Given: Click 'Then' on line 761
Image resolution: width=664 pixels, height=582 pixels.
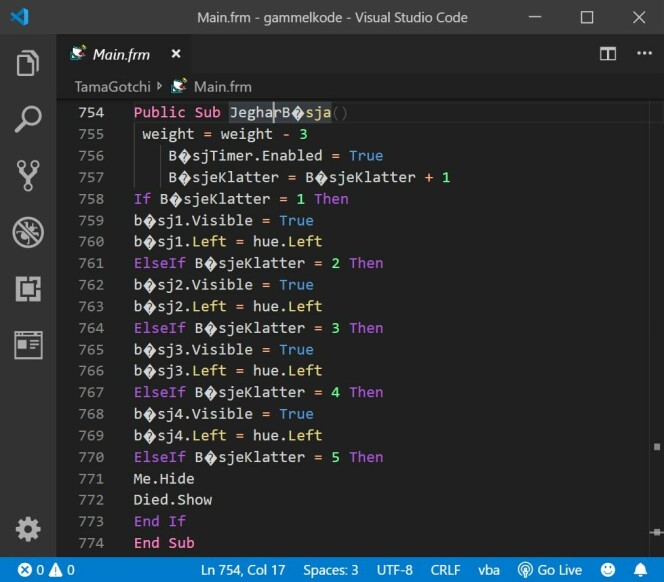Looking at the screenshot, I should point(366,263).
